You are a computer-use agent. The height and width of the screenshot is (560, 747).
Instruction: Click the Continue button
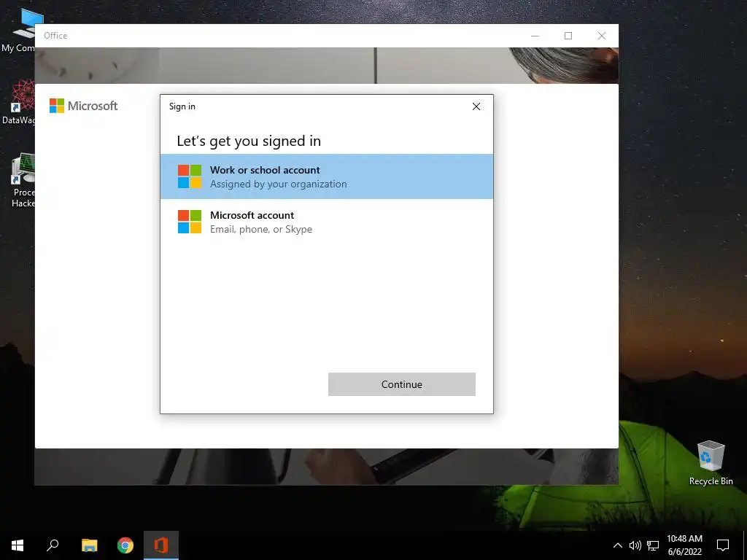[402, 384]
